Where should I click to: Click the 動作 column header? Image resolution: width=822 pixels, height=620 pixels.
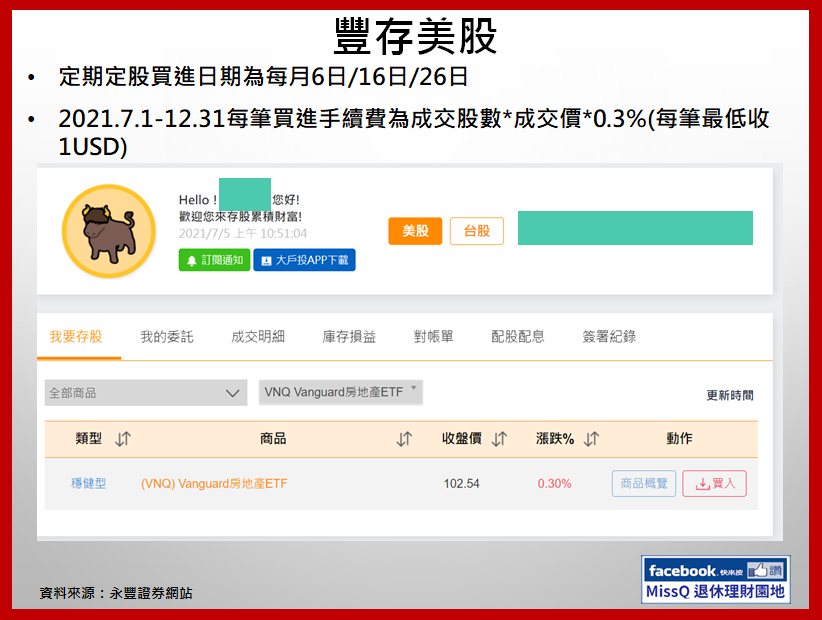click(679, 439)
